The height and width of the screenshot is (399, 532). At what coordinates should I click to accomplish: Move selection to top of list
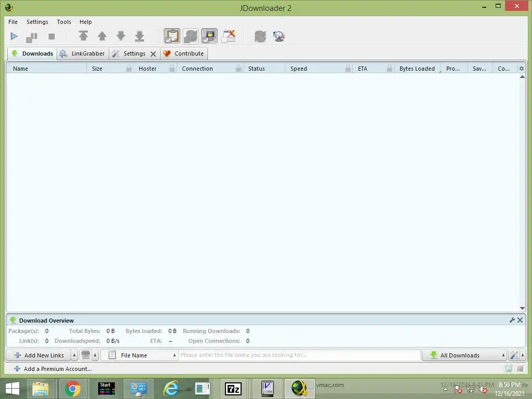click(x=84, y=36)
